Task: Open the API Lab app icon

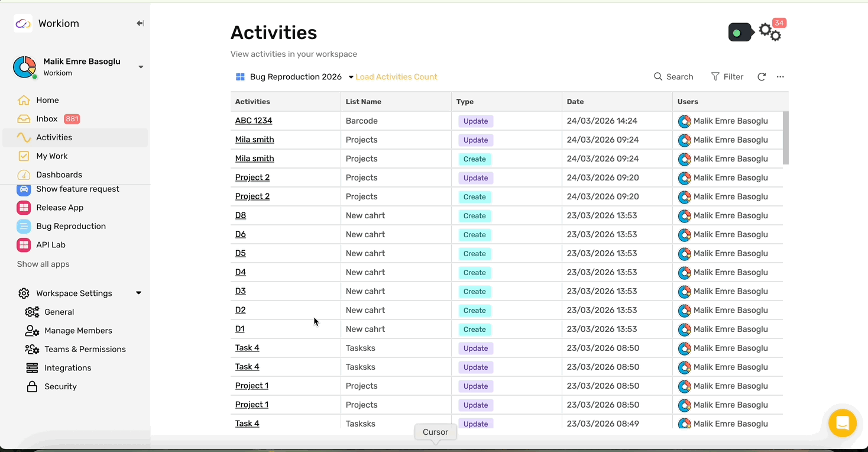Action: pyautogui.click(x=24, y=245)
